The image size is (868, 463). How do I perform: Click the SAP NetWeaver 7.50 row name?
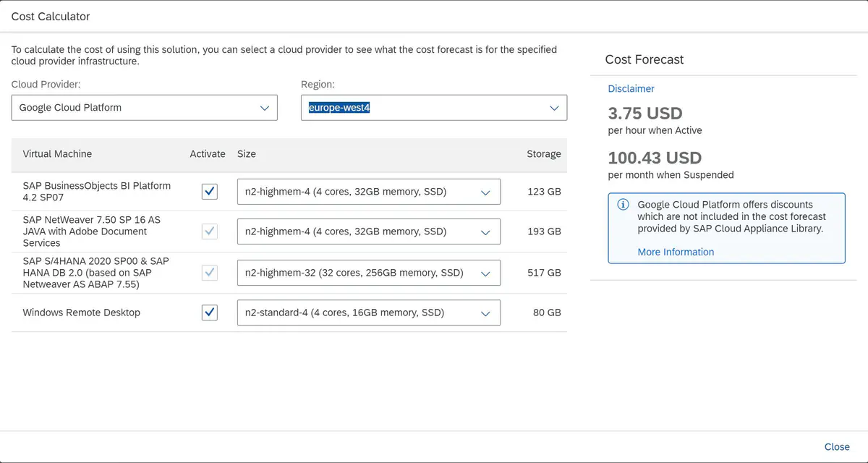tap(91, 231)
